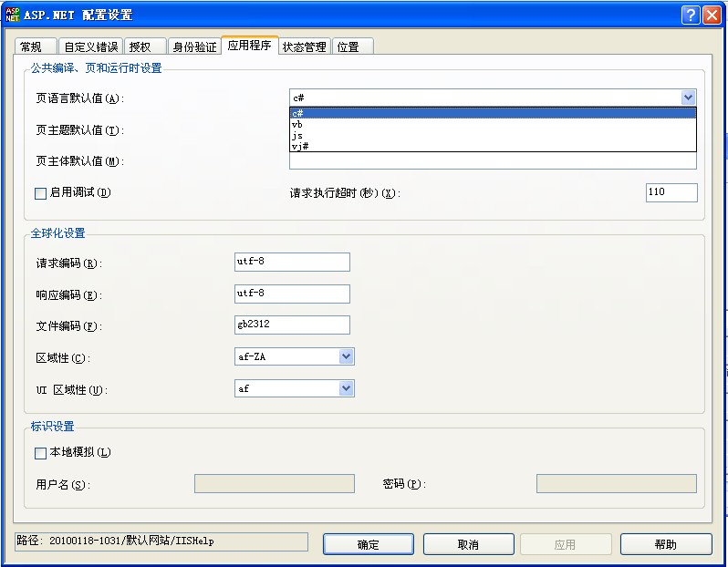
Task: Click the 路径 field showing IISHelp
Action: (161, 541)
